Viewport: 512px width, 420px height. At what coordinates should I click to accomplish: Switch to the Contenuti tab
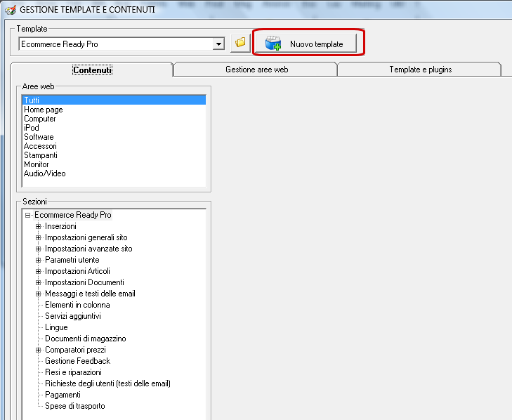[x=93, y=70]
